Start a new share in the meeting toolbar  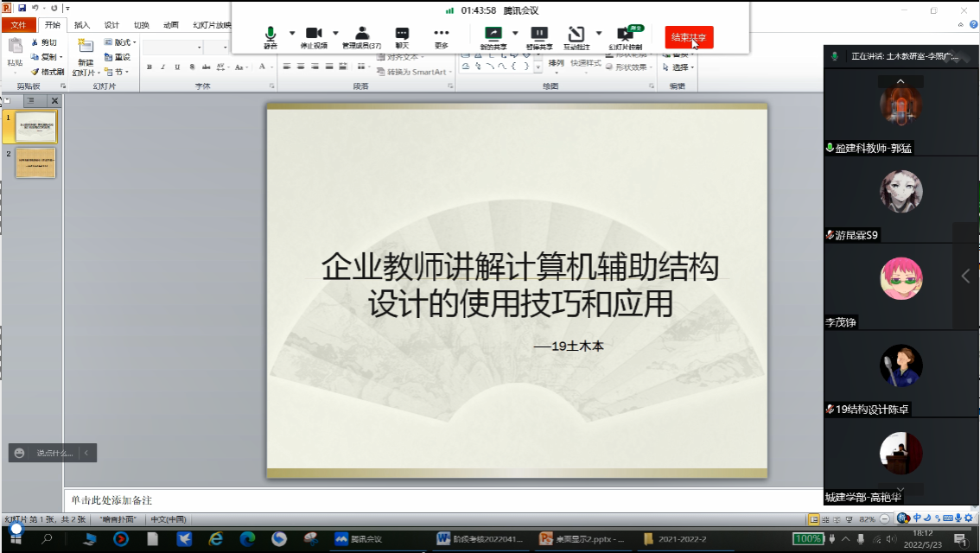click(x=493, y=35)
